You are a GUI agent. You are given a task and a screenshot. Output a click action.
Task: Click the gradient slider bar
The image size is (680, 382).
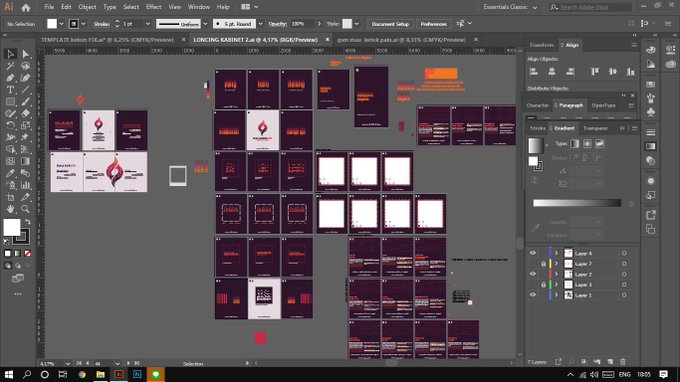click(577, 203)
